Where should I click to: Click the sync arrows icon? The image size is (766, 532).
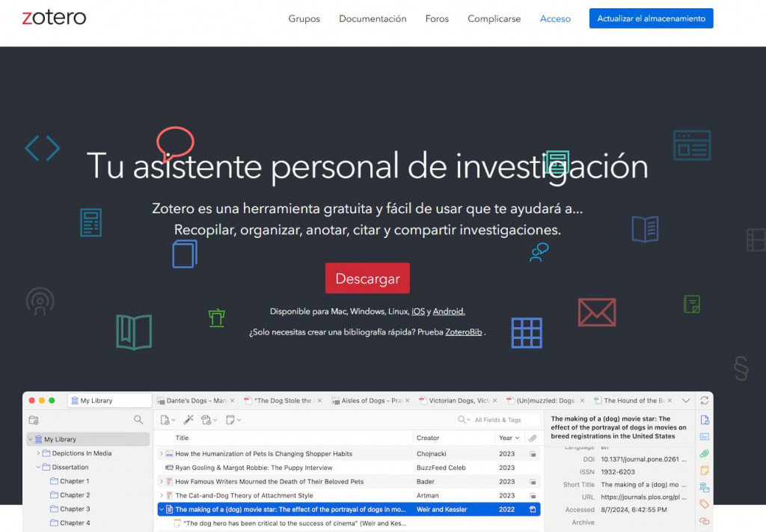click(x=704, y=400)
